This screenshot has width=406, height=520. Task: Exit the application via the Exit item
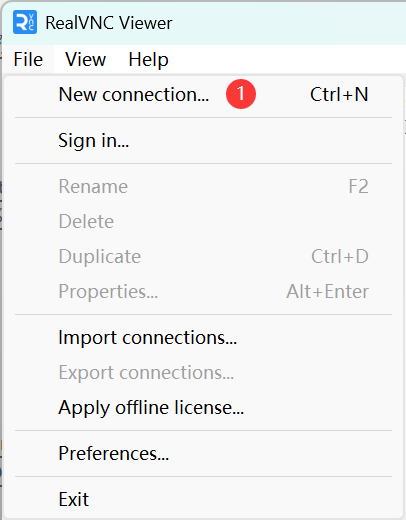click(x=203, y=499)
